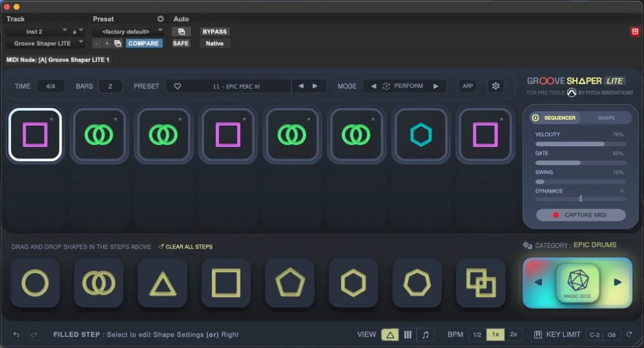The height and width of the screenshot is (348, 644).
Task: Click previous preset minus button
Action: [x=96, y=43]
